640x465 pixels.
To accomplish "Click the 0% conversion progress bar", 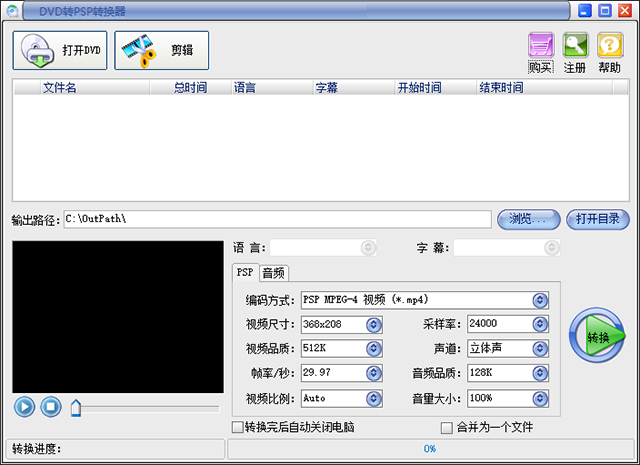I will click(x=430, y=449).
